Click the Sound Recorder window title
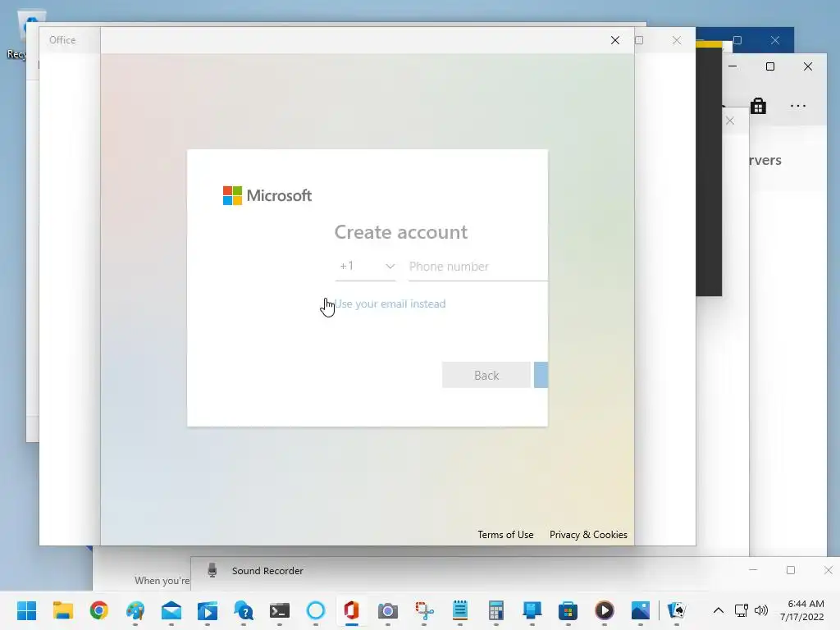Screen dimensions: 840x630 pos(267,571)
